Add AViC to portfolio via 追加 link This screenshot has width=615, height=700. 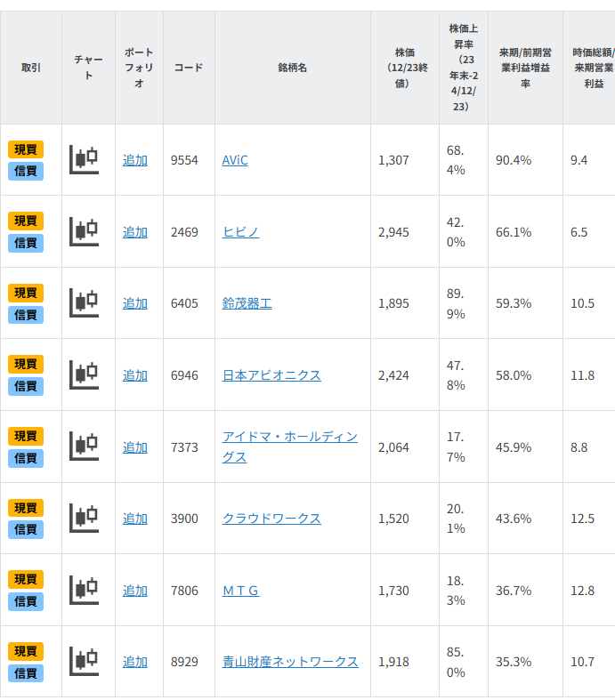pyautogui.click(x=135, y=160)
